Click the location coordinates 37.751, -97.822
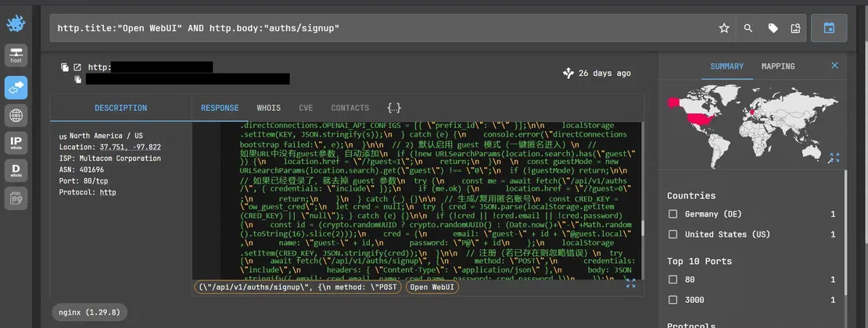Screen dimensions: 868x328 coord(130,147)
